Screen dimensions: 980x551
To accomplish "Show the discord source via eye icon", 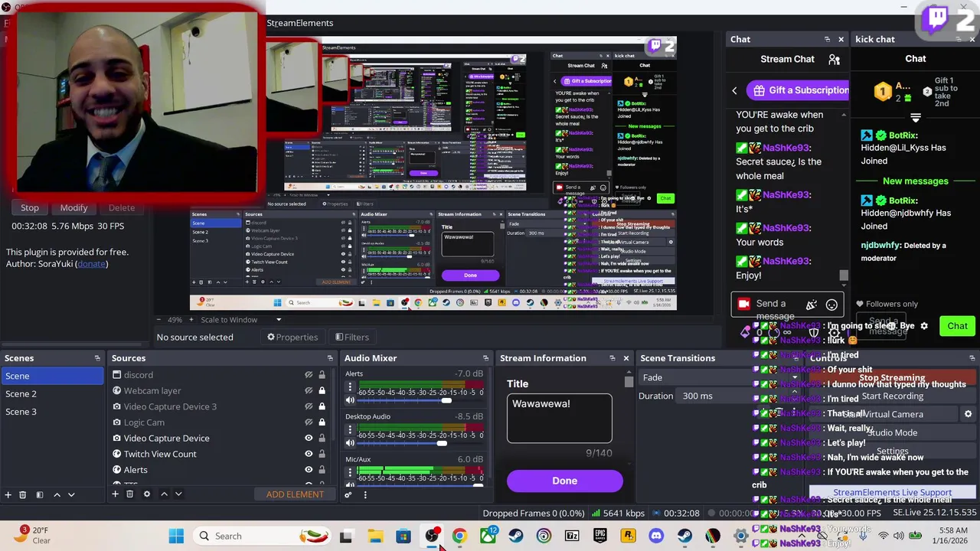I will [x=309, y=375].
